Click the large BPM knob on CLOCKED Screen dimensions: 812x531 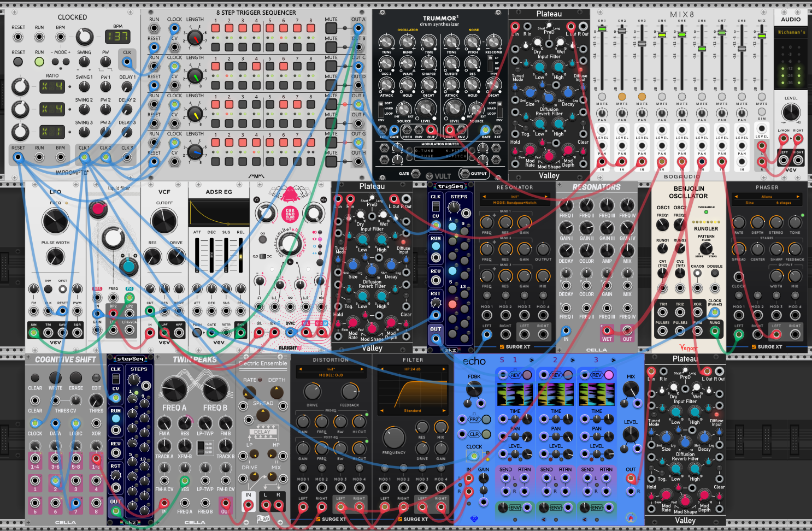coord(84,37)
